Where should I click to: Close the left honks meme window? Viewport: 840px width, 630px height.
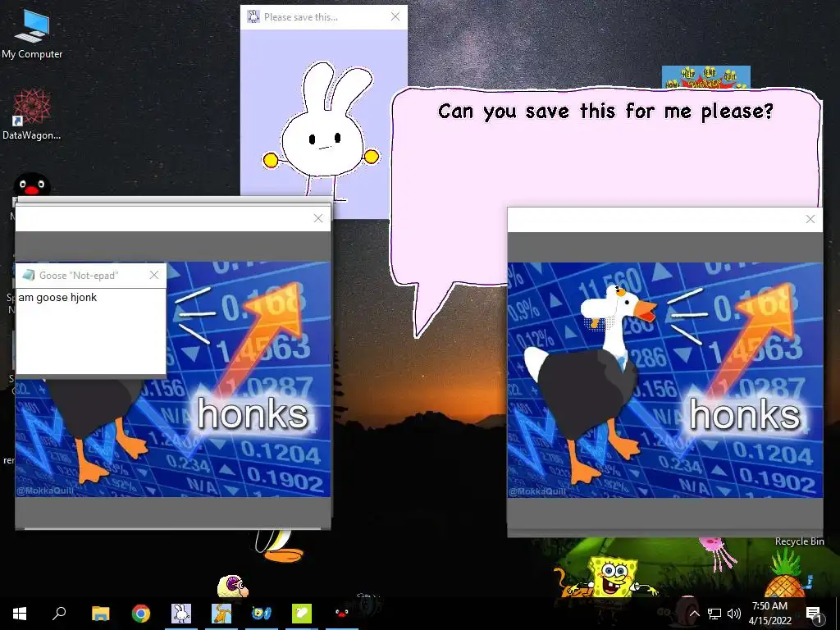tap(318, 218)
